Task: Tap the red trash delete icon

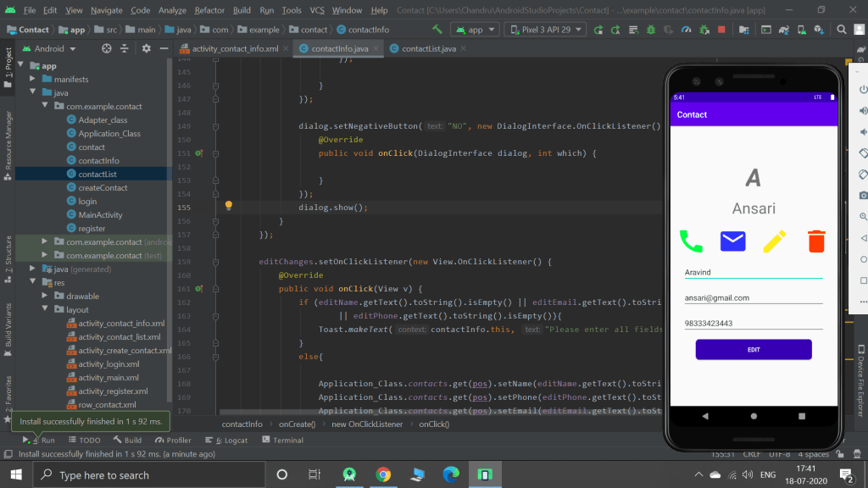Action: point(816,241)
